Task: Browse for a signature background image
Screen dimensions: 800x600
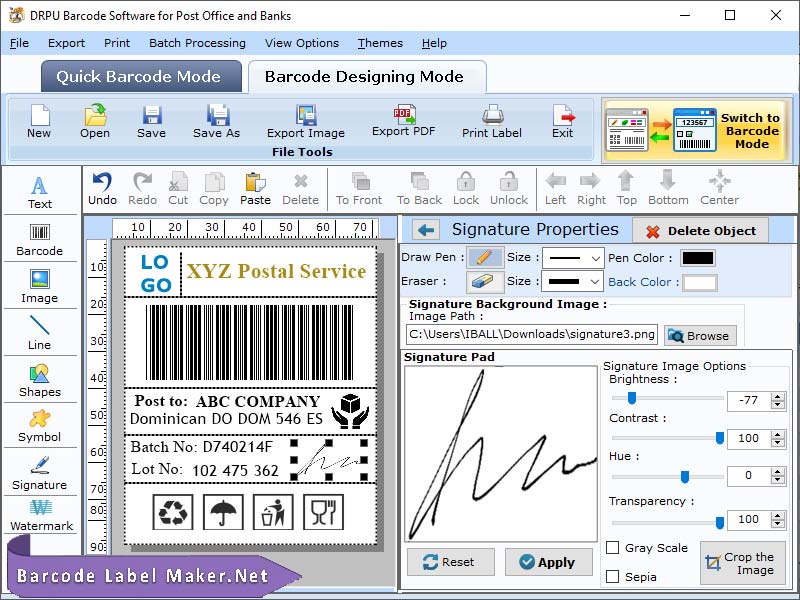Action: point(699,335)
